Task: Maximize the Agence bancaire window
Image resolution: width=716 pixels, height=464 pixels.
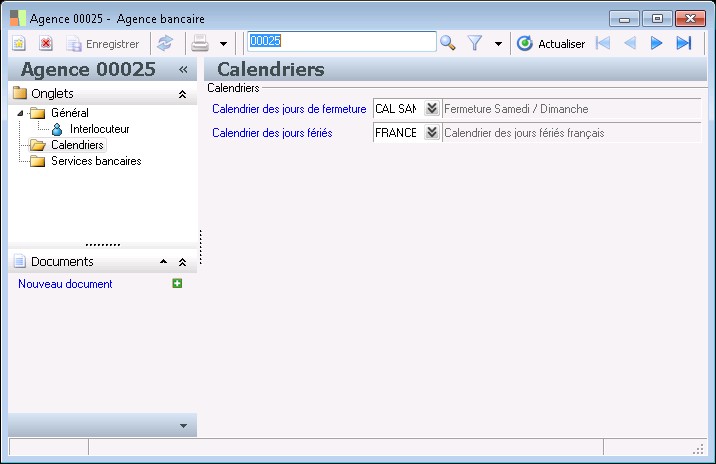Action: pos(657,19)
